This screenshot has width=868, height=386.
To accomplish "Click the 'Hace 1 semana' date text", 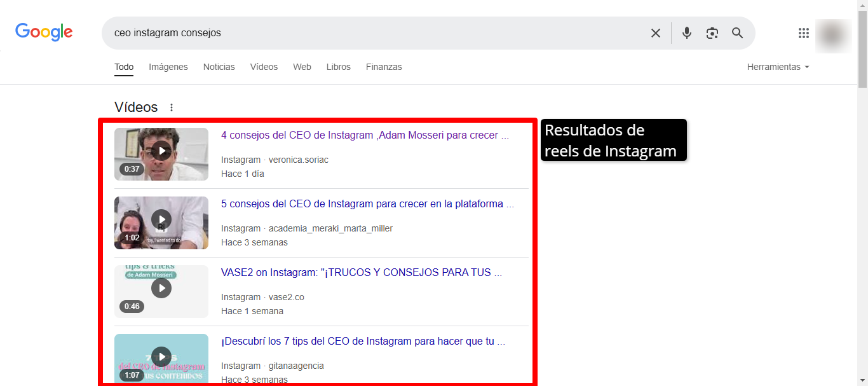I will pos(252,311).
